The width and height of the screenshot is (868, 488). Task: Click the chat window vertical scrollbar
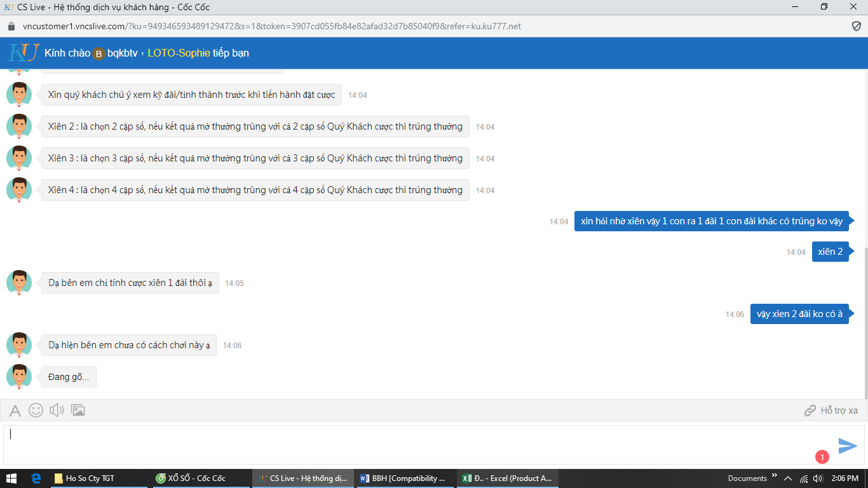865,318
